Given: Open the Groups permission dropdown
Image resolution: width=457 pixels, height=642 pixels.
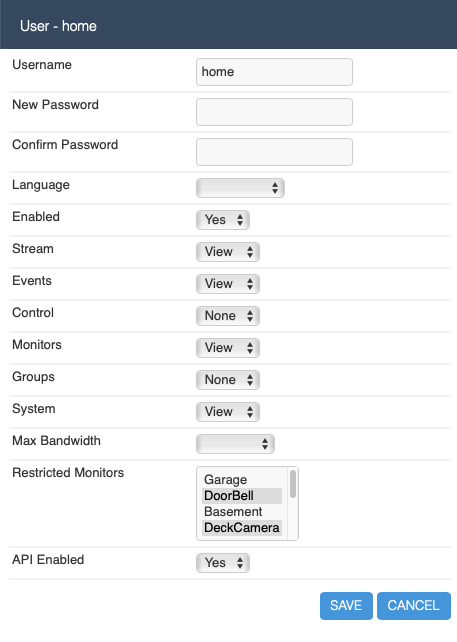Looking at the screenshot, I should tap(228, 380).
